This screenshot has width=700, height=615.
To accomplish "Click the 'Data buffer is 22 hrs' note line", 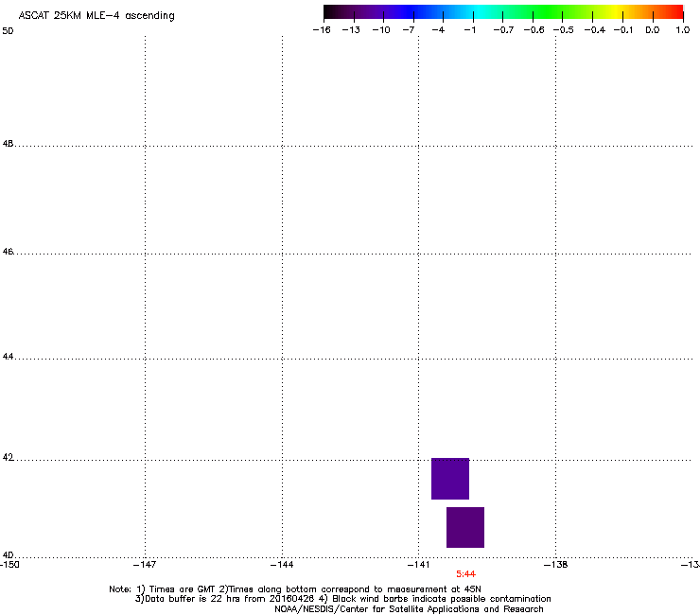I will pos(342,599).
